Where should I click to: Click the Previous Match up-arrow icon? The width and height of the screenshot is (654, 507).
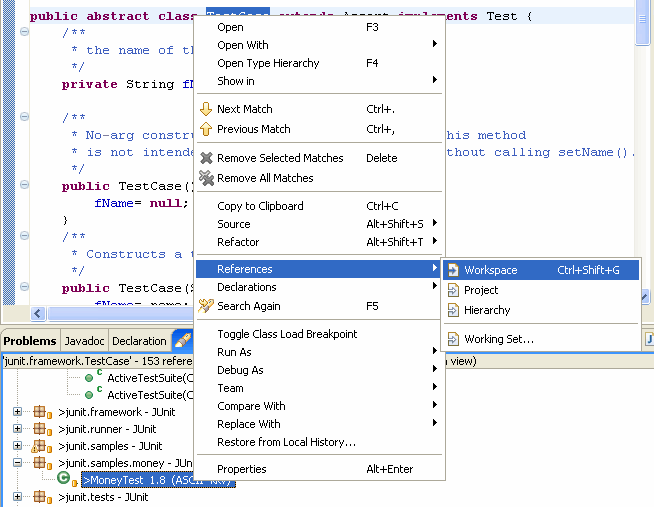point(206,129)
